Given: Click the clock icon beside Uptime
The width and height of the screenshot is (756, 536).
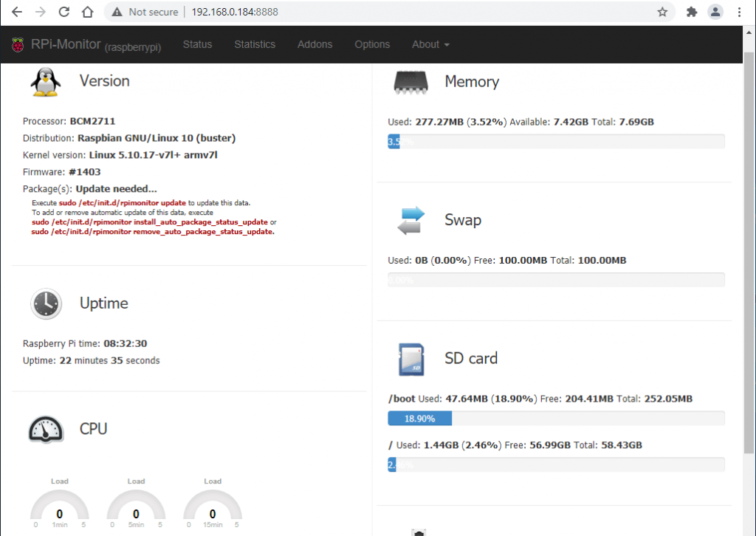Looking at the screenshot, I should pyautogui.click(x=46, y=303).
